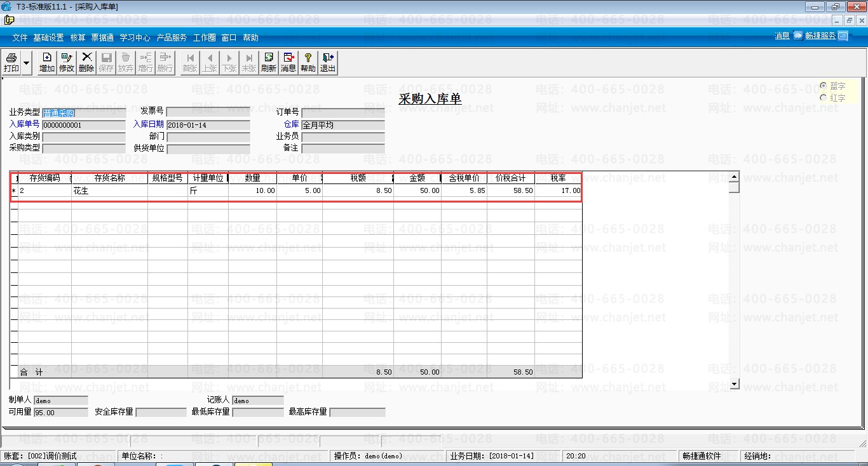Click the 畅捷服务 link at top right
The image size is (868, 466).
pos(820,36)
